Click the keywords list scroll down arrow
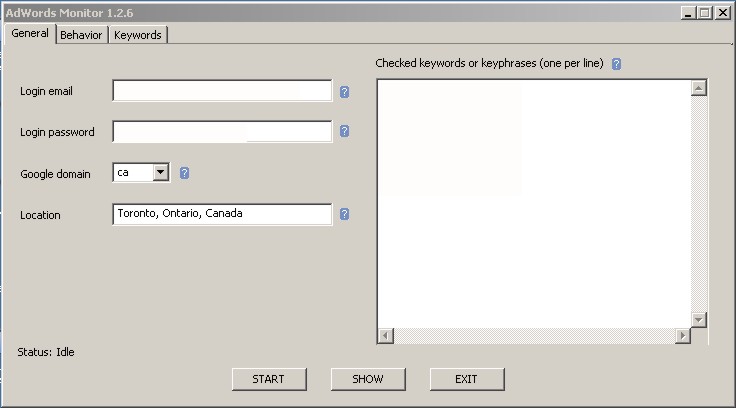 coord(698,320)
